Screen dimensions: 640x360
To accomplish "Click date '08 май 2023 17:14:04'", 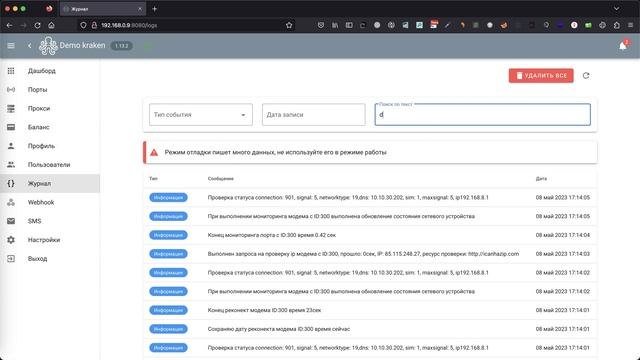I will 562,235.
